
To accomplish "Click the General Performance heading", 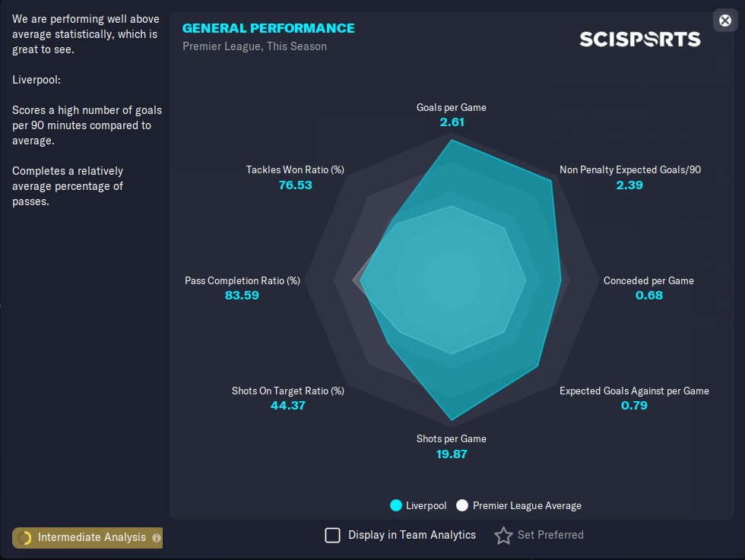I will (268, 28).
